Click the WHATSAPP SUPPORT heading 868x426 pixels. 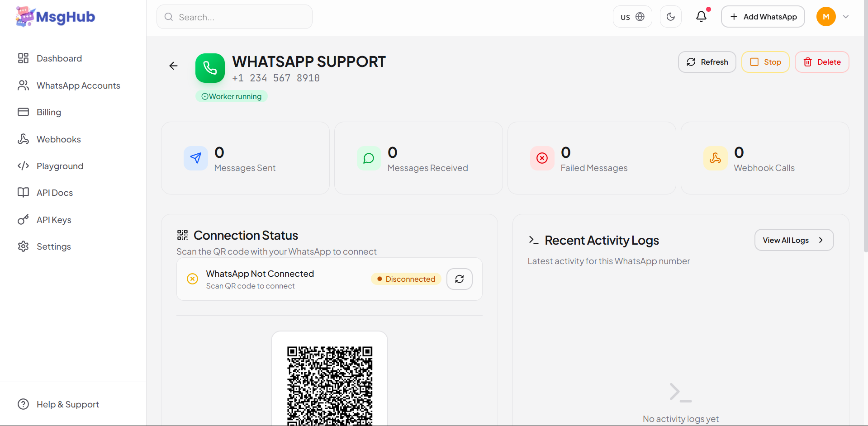[309, 62]
